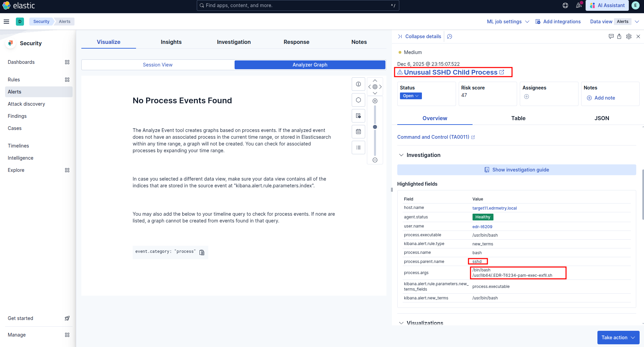Add an assignee with the plus icon

coord(527,97)
